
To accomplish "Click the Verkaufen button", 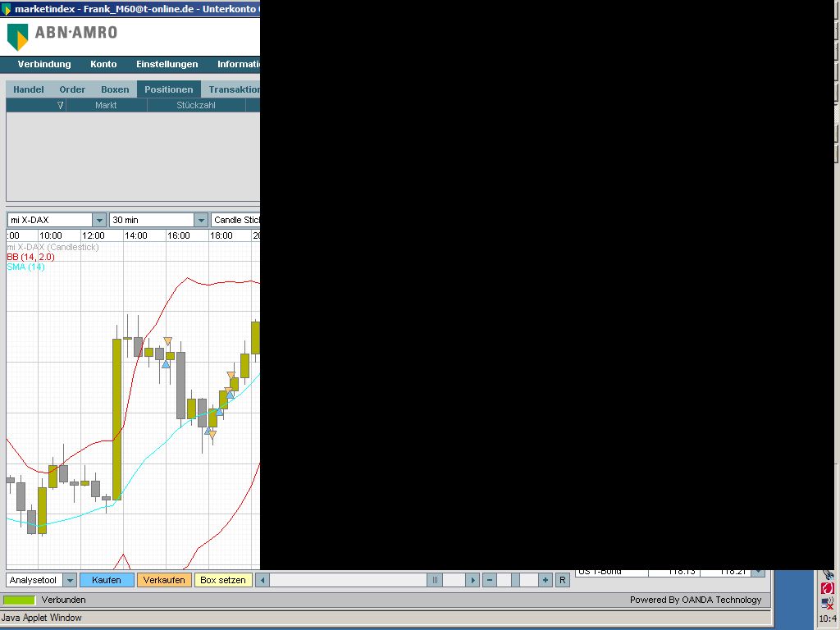I will click(x=164, y=580).
